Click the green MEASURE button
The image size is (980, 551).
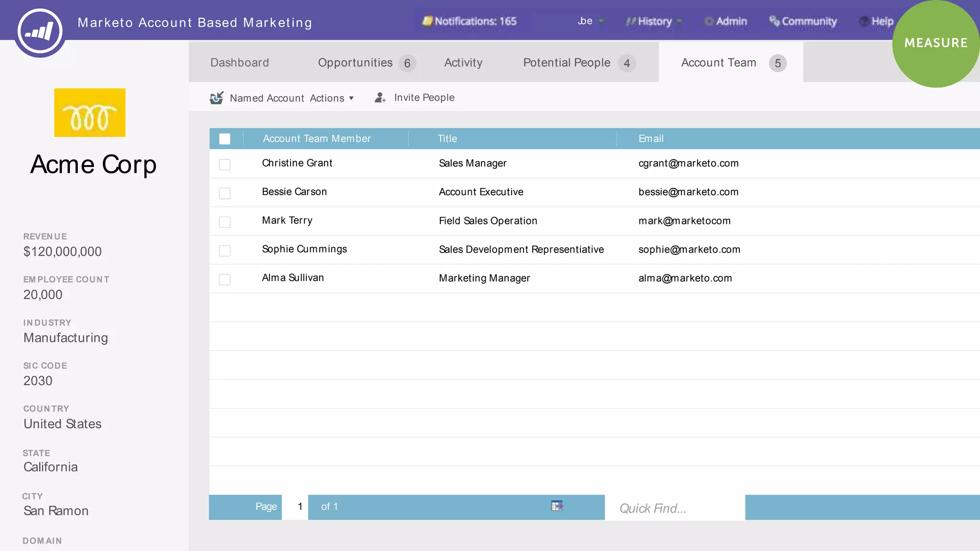(x=935, y=44)
